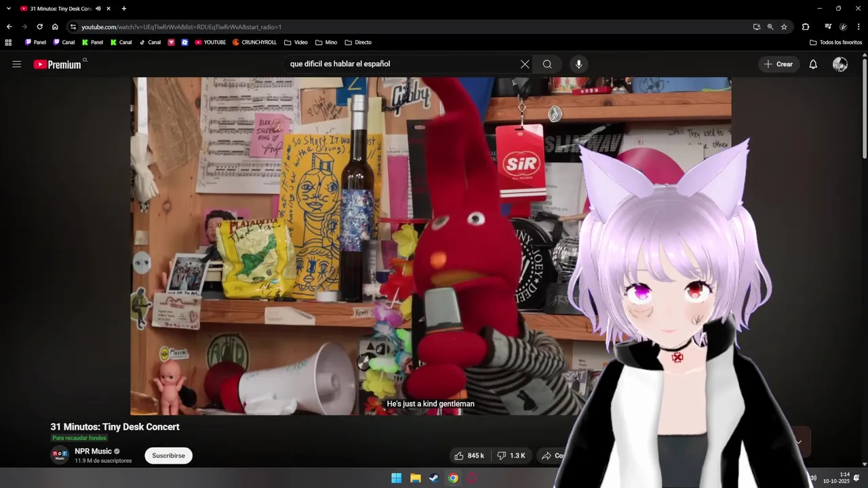Viewport: 868px width, 488px height.
Task: Open the Crear button
Action: pos(778,64)
